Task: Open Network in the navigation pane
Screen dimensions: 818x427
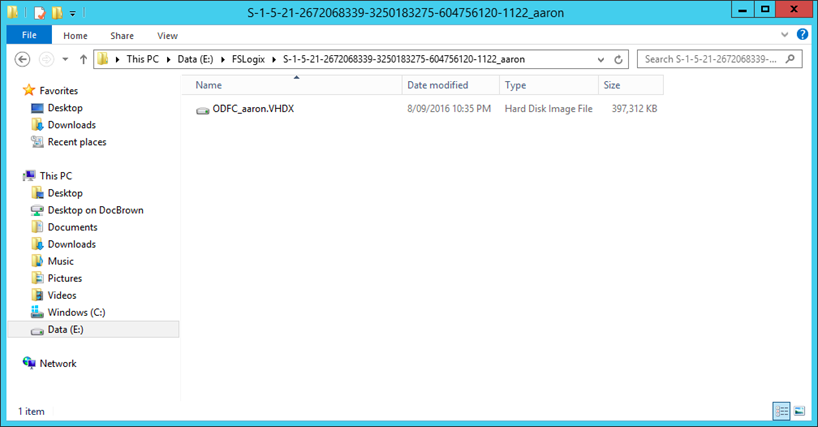Action: point(58,363)
